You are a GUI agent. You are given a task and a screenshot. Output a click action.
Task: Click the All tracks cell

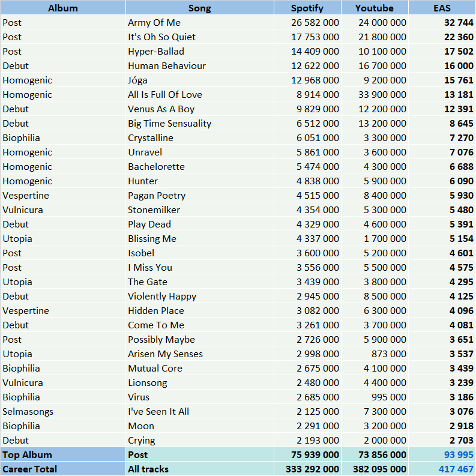(200, 469)
